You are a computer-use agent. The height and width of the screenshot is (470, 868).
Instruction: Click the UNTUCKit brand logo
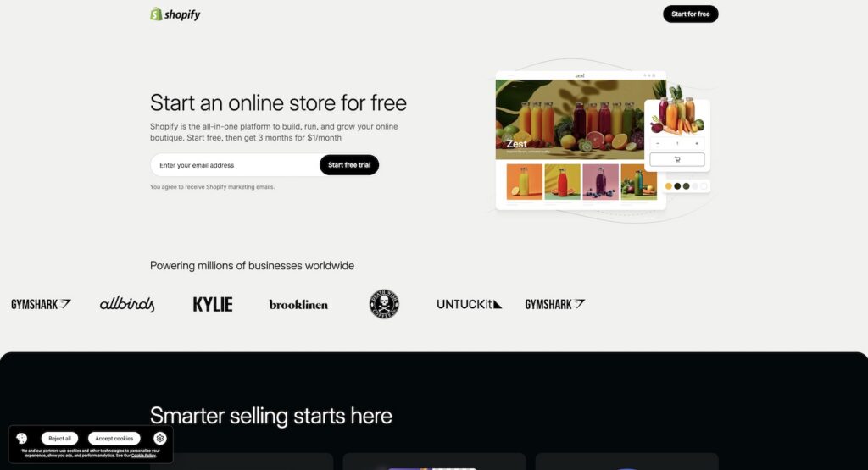point(470,304)
